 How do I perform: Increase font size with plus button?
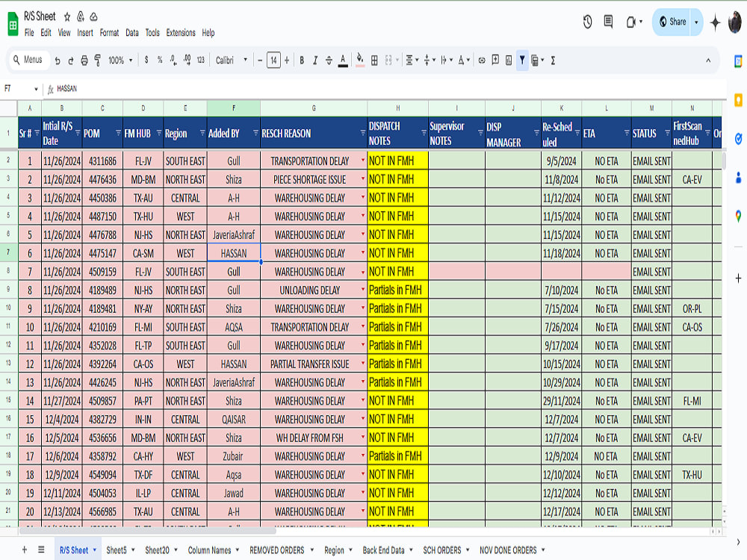click(x=287, y=60)
